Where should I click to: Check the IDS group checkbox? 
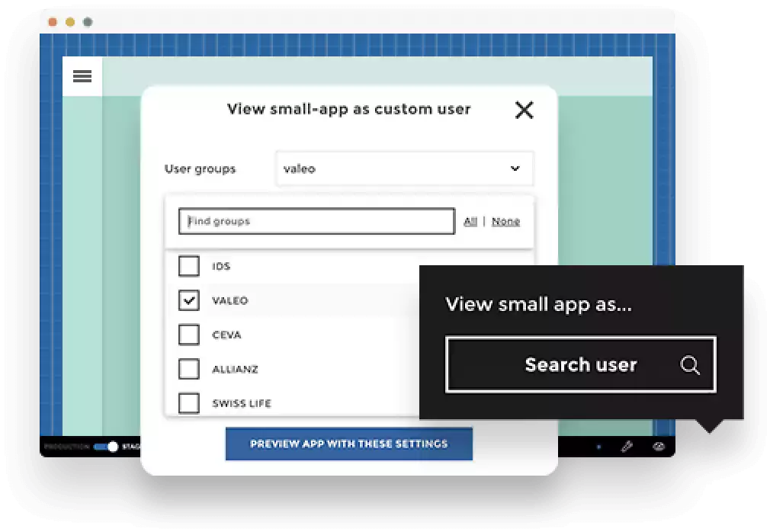188,266
